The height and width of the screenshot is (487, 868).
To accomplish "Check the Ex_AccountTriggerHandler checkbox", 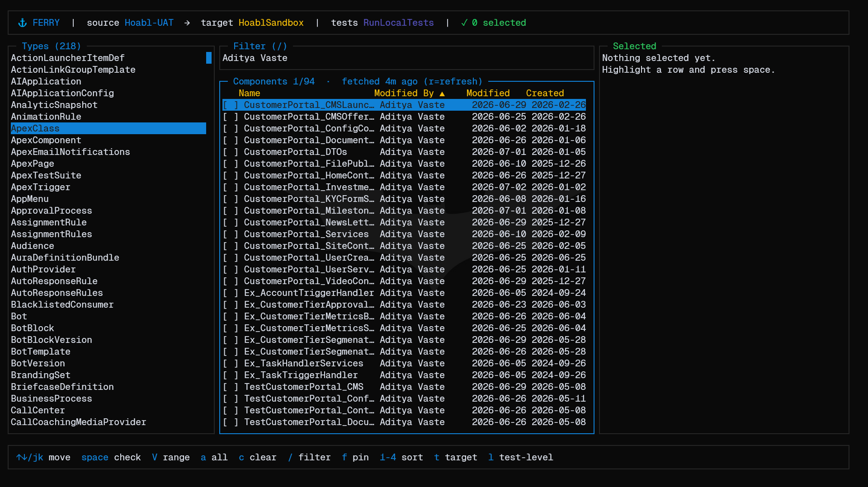I will [231, 293].
